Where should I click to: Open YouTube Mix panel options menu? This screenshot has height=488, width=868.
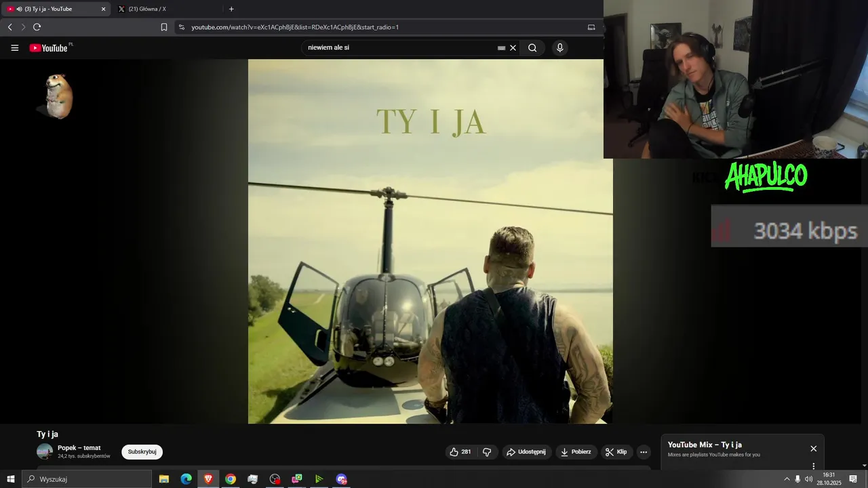[814, 466]
